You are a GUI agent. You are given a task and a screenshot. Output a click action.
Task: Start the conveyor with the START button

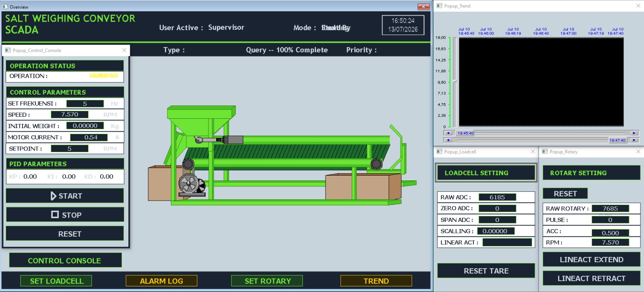65,196
